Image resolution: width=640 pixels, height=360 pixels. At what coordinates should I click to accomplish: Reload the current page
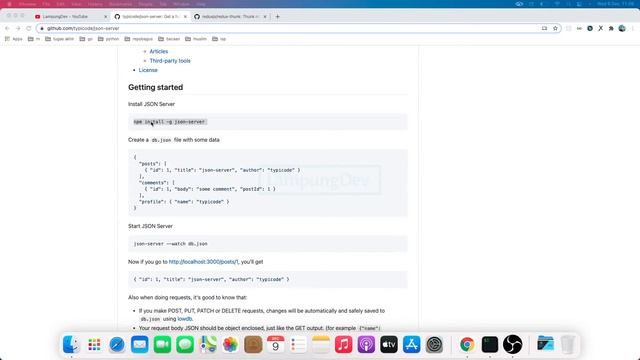click(x=29, y=28)
